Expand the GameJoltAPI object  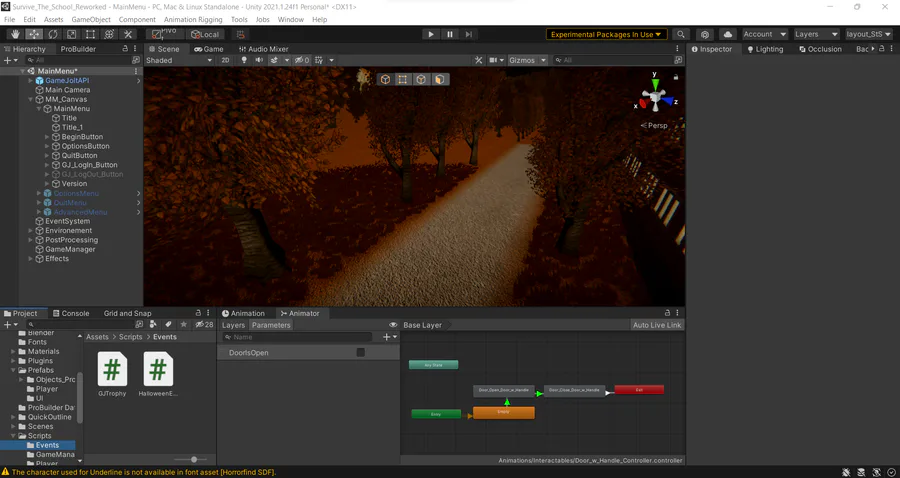31,81
